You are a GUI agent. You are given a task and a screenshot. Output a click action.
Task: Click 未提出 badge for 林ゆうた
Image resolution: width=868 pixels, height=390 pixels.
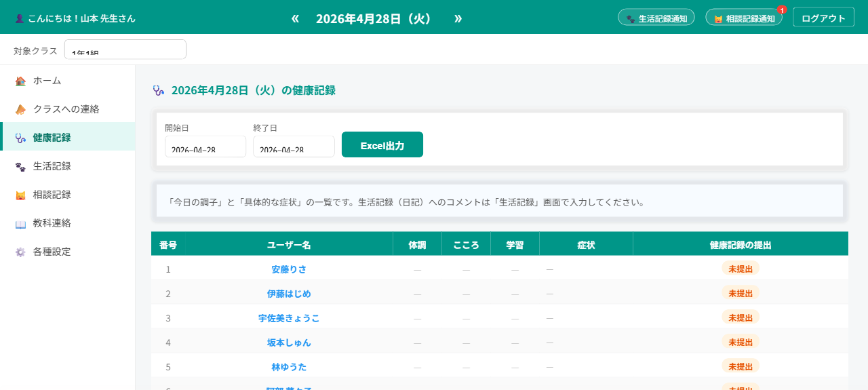point(741,366)
